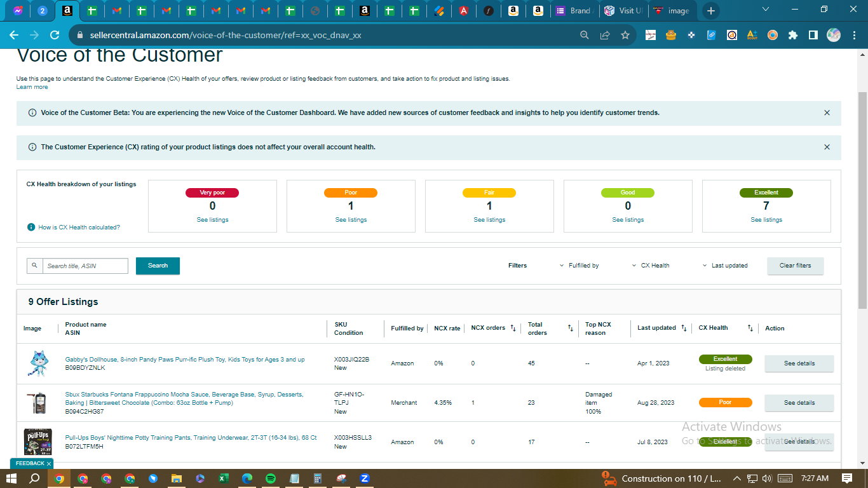See details for Starbucks Fontana Mocha Sauce
The width and height of the screenshot is (868, 488).
(x=799, y=403)
